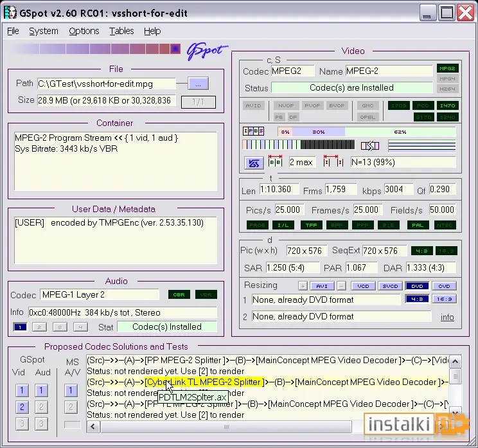Viewport: 478px width, 448px height.
Task: Select 4:3 resizing aspect ratio button
Action: pos(417,299)
